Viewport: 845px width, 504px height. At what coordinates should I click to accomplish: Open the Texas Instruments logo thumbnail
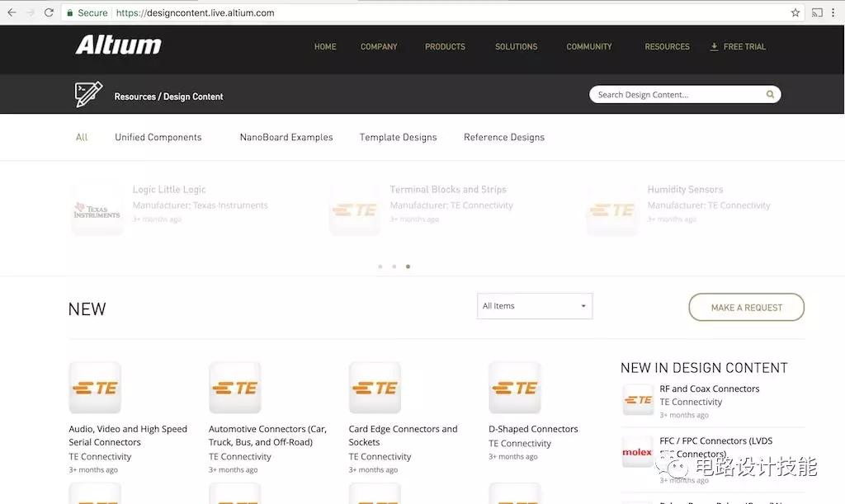pos(97,210)
